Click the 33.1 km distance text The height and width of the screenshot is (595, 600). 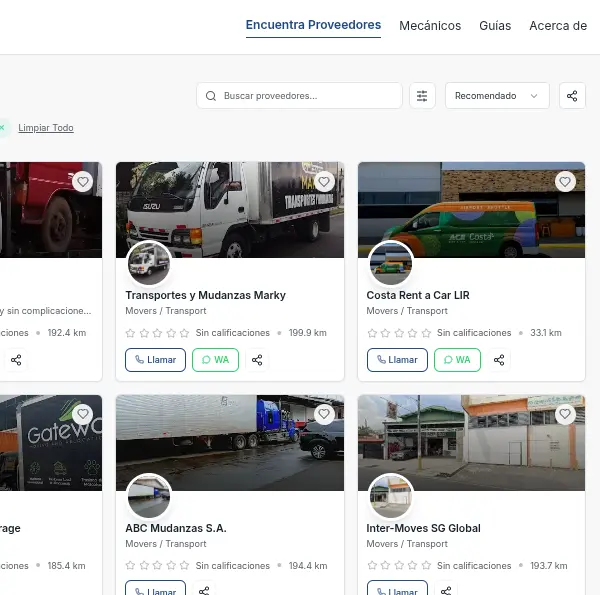tap(546, 333)
